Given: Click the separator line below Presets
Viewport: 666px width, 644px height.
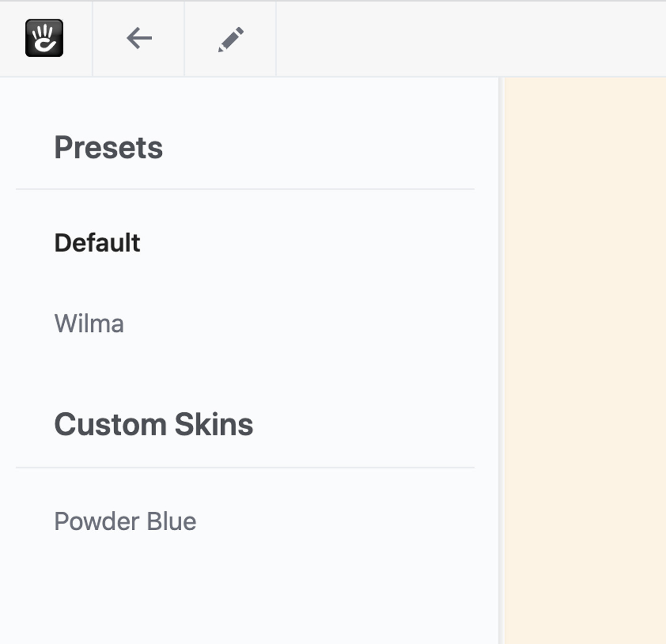Looking at the screenshot, I should (x=245, y=189).
